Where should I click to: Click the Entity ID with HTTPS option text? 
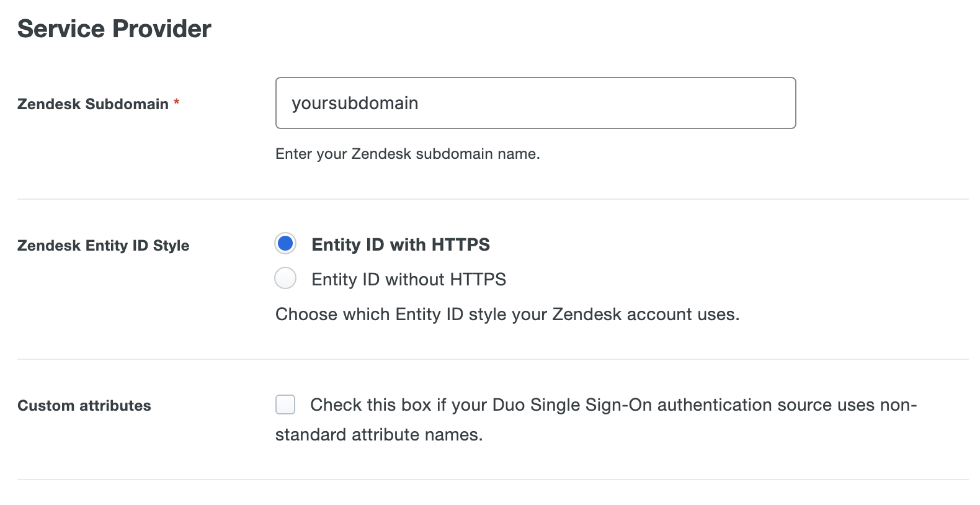tap(400, 244)
